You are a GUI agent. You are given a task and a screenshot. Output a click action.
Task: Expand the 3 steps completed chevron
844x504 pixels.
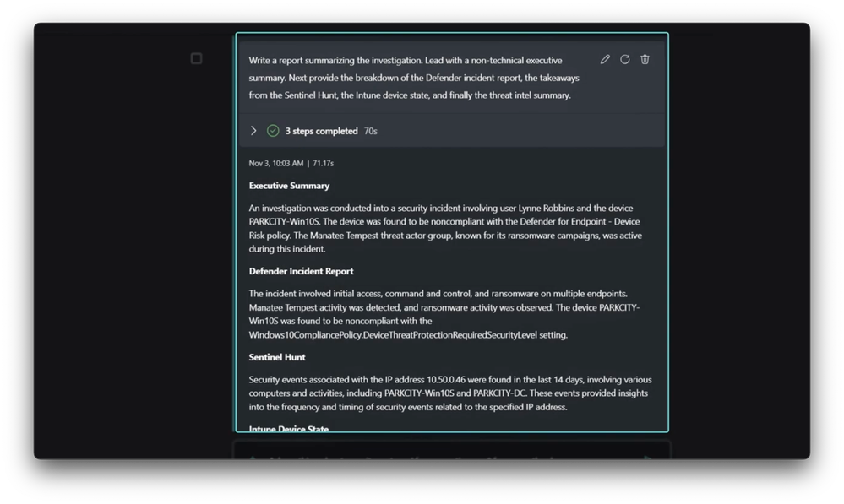coord(253,131)
